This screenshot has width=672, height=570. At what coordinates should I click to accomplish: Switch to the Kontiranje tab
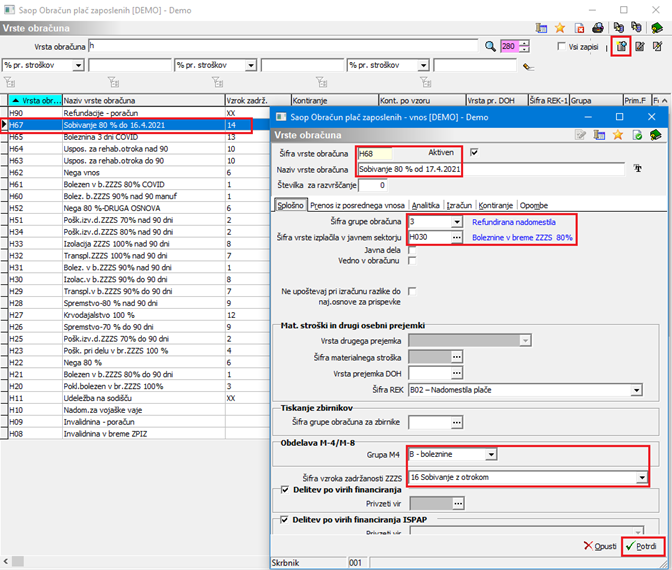(x=495, y=205)
